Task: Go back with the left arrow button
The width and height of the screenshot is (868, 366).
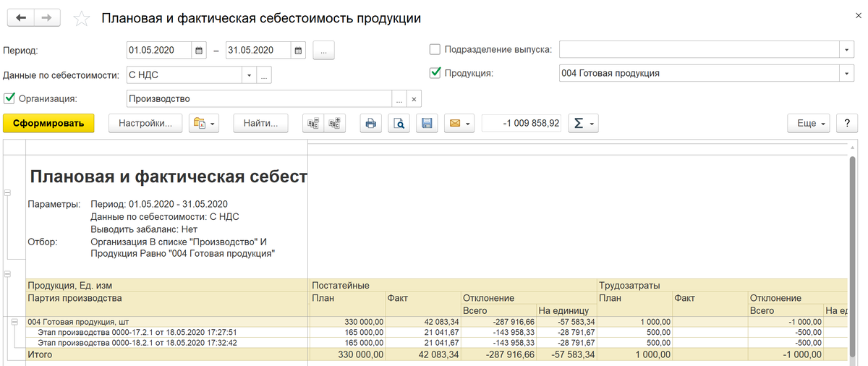Action: tap(20, 18)
